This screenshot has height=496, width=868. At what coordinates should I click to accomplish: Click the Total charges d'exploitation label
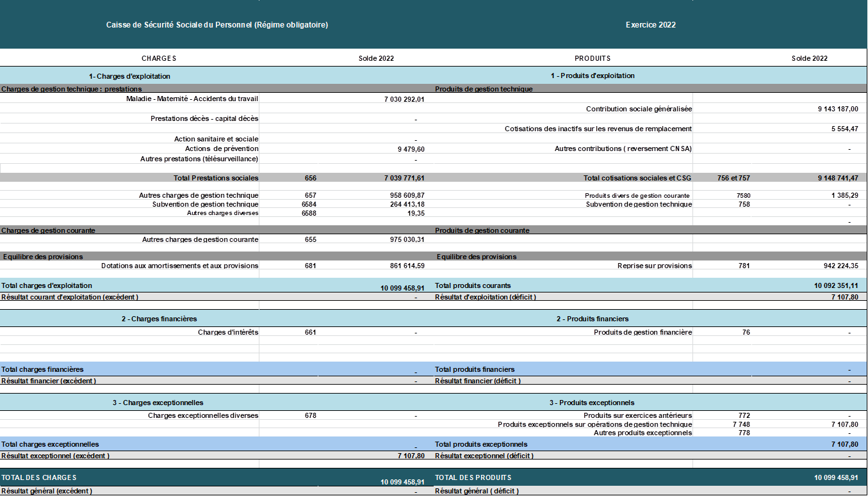(x=47, y=285)
